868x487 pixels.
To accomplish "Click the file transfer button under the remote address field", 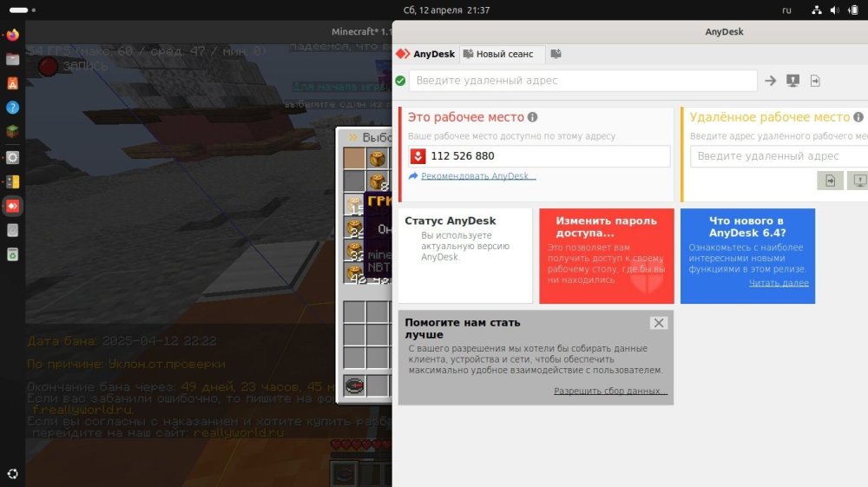I will (x=830, y=181).
